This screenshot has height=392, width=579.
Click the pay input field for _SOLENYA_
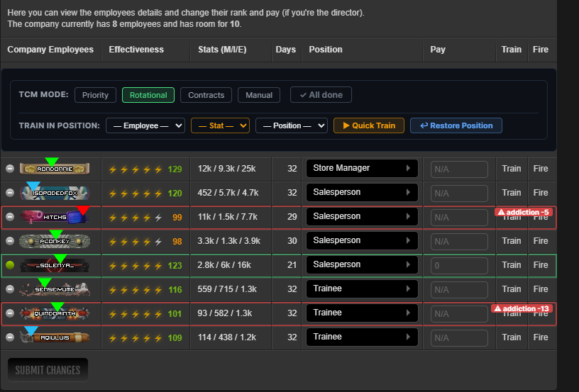pos(459,265)
